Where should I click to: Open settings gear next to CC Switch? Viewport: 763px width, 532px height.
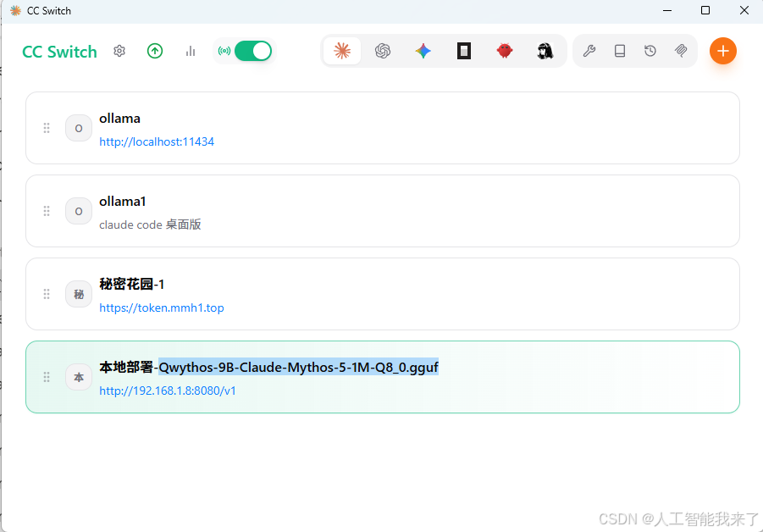coord(119,51)
